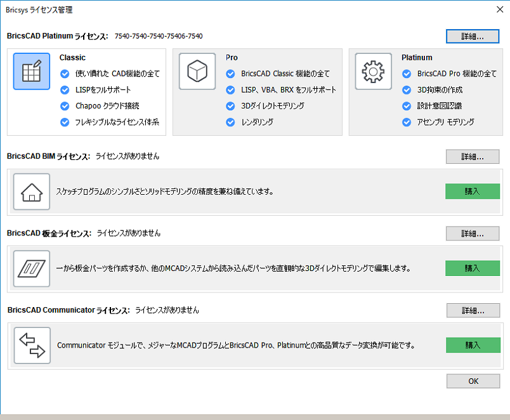Screen dimensions: 510x420
Task: Click checkmark beside レンダリング
Action: pyautogui.click(x=231, y=122)
